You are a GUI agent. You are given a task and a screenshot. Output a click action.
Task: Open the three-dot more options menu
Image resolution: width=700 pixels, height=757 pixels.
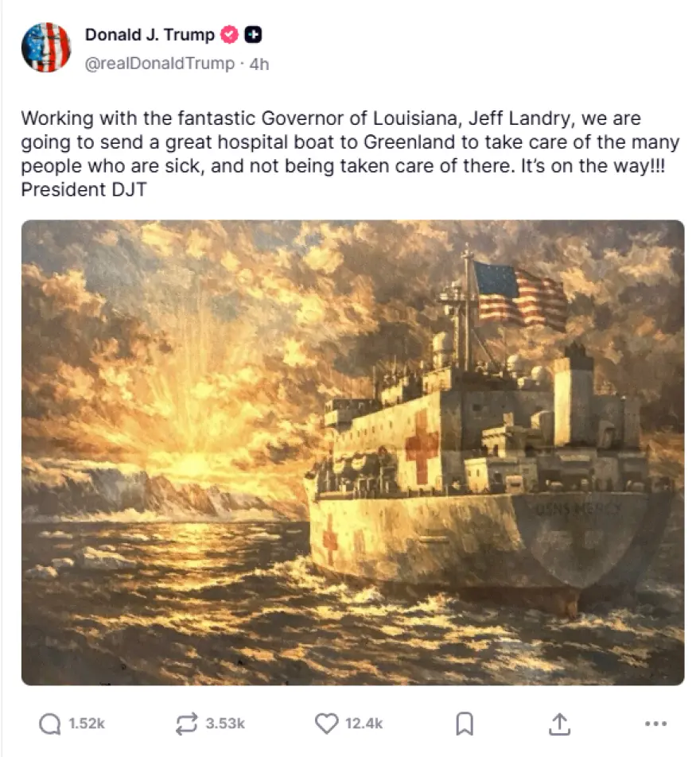pos(656,724)
